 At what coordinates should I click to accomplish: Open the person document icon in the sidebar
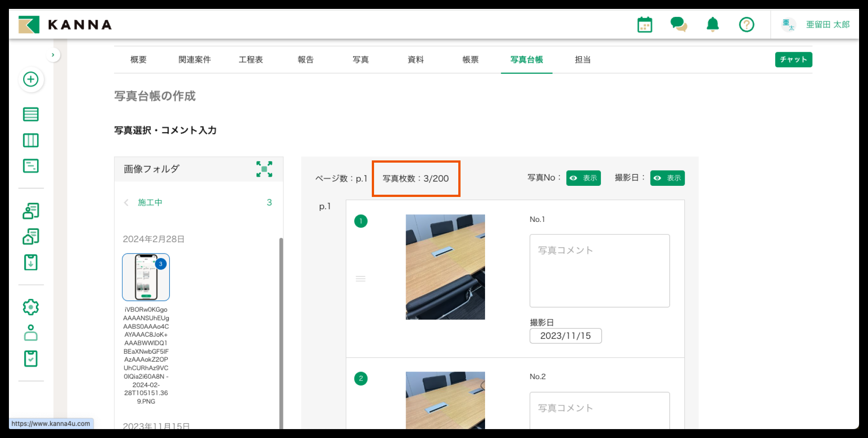coord(31,211)
